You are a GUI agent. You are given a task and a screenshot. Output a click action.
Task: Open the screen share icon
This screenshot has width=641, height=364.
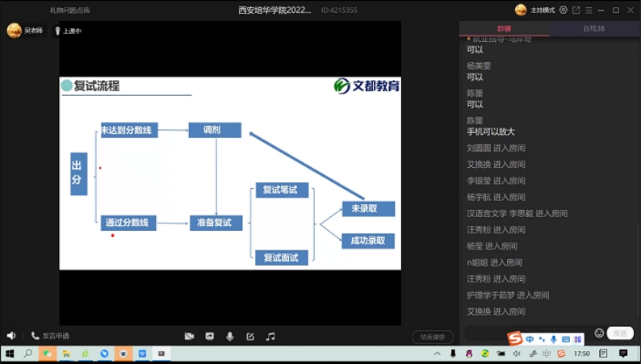click(x=210, y=336)
